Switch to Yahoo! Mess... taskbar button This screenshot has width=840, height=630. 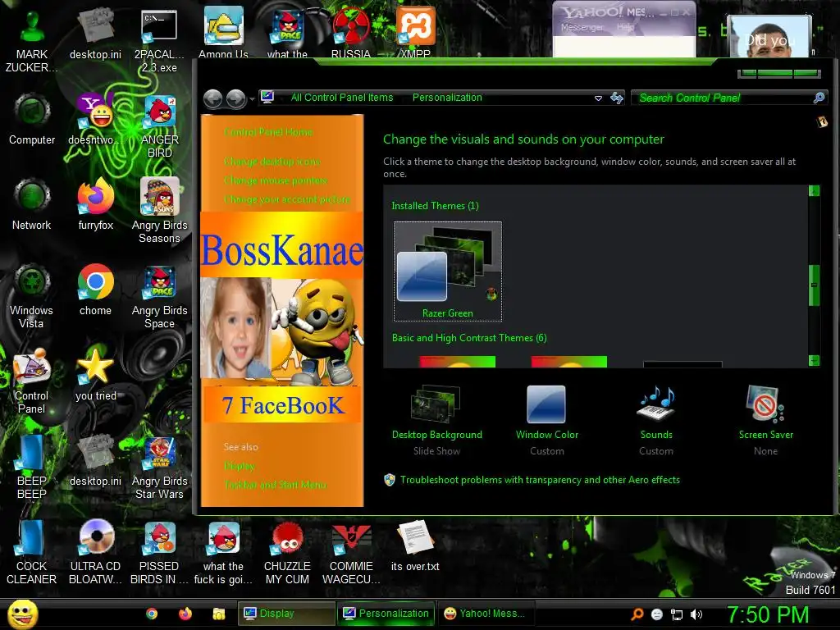point(486,614)
